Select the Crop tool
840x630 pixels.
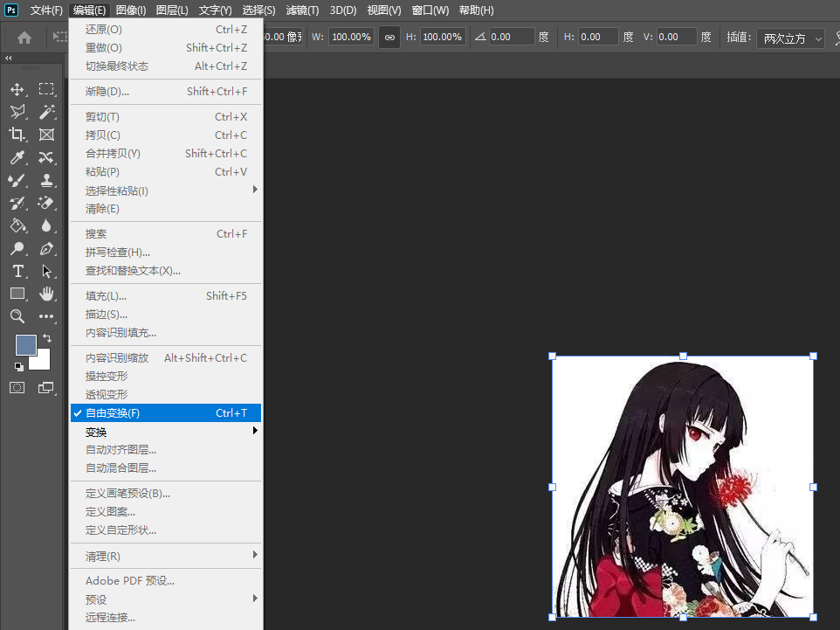coord(17,135)
